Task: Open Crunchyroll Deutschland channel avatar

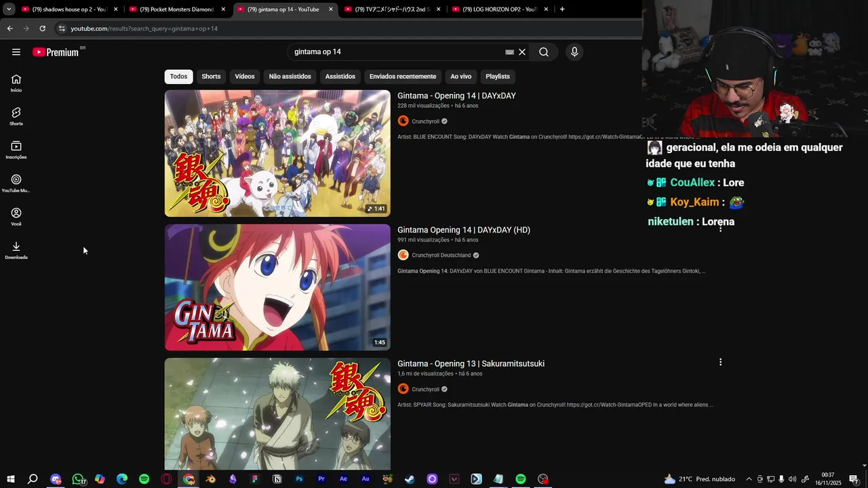Action: tap(403, 256)
